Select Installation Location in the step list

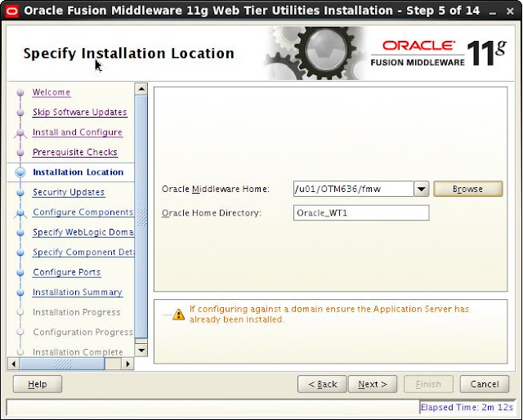(78, 172)
